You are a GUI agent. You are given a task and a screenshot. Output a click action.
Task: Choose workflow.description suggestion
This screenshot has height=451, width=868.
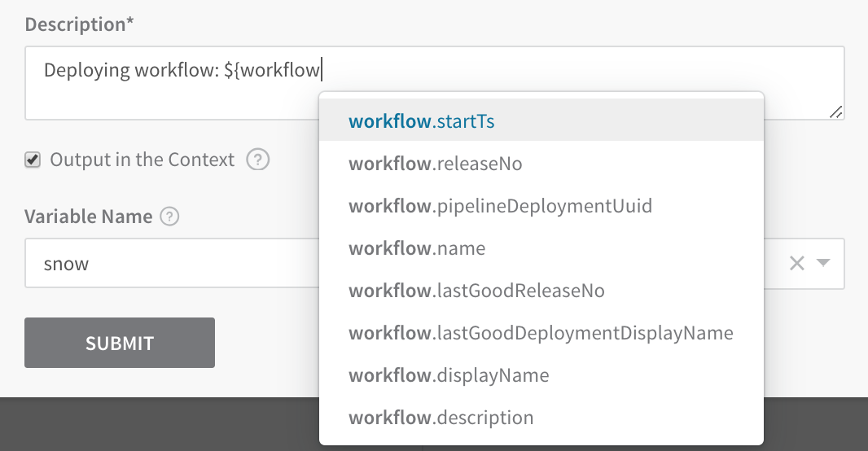pos(541,418)
